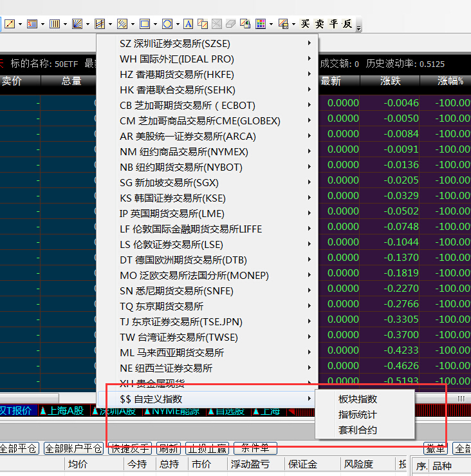Click the 全部账户平仓 button
This screenshot has height=476, width=471.
73,448
